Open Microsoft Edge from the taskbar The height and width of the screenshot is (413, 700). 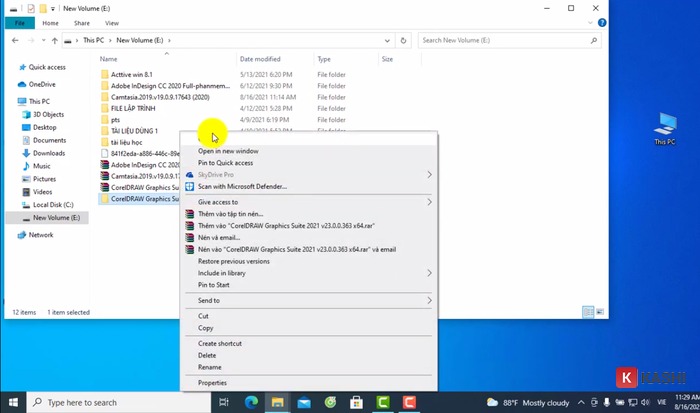252,402
